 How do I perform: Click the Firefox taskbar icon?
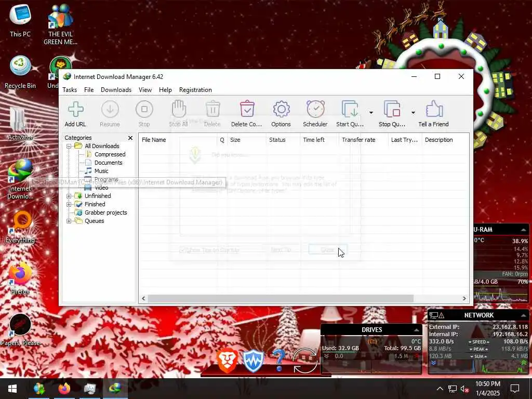(64, 389)
